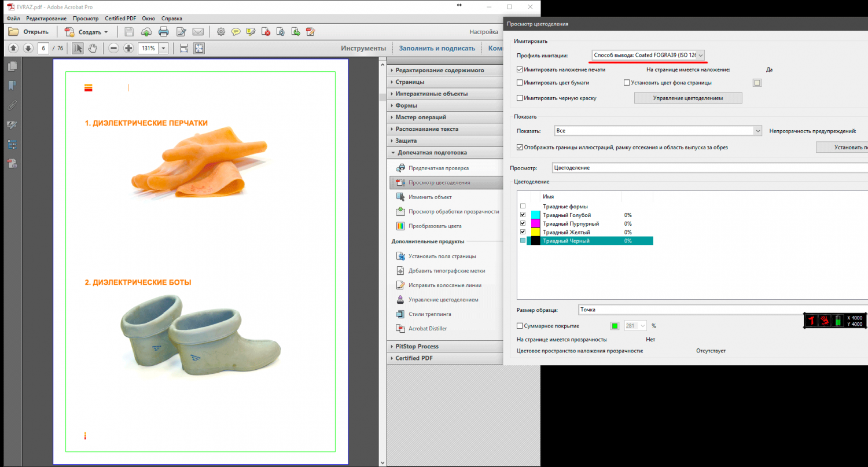Open the Профиль имитации dropdown

[x=648, y=55]
